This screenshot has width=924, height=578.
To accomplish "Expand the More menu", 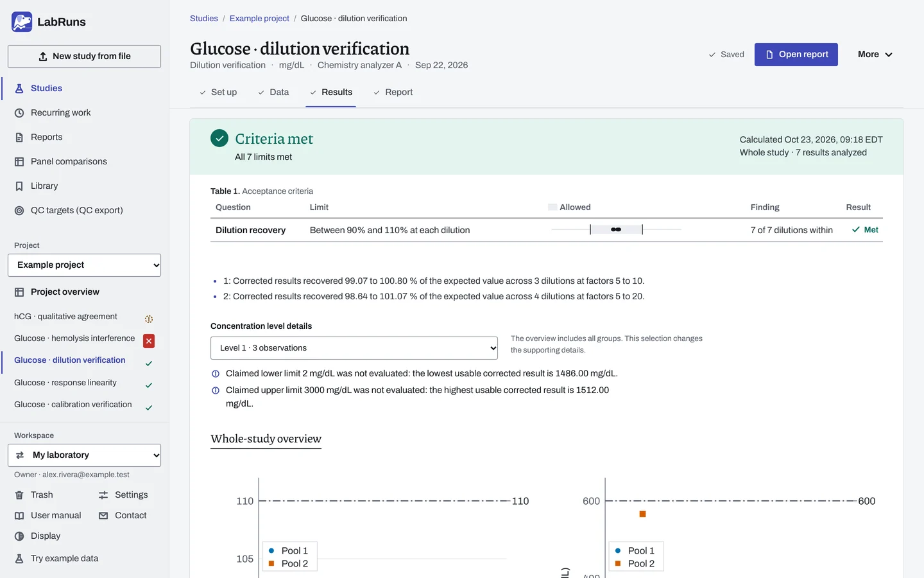I will click(x=875, y=55).
